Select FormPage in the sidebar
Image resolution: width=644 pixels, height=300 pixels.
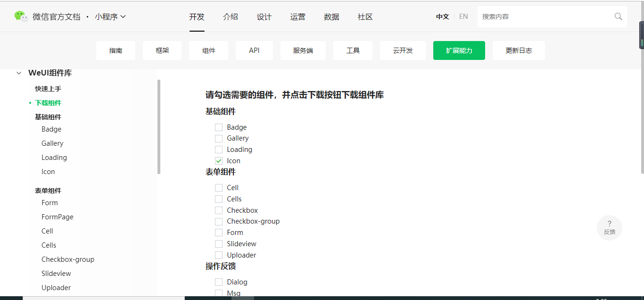57,217
